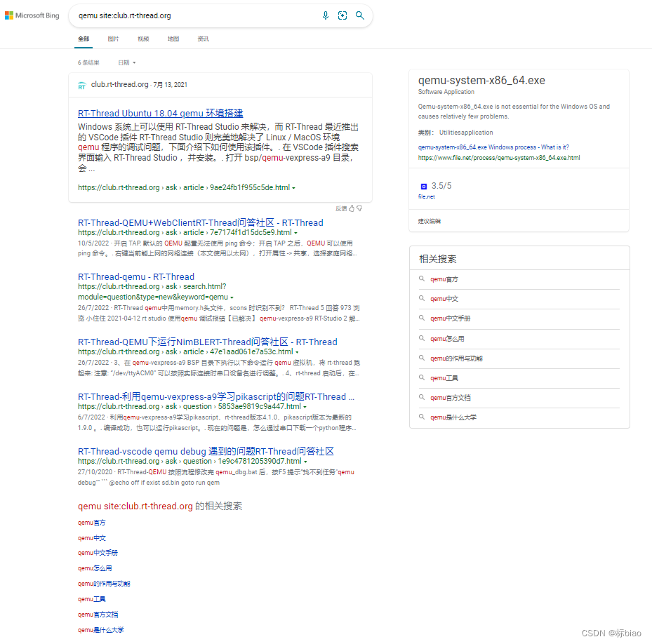Open RT-Thread-qemu - RT-Thread result
This screenshot has width=652, height=644.
(136, 277)
